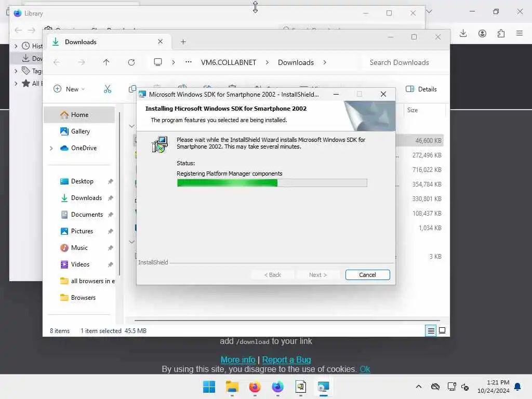Image resolution: width=532 pixels, height=399 pixels.
Task: Sort by the Size column header
Action: (x=412, y=110)
